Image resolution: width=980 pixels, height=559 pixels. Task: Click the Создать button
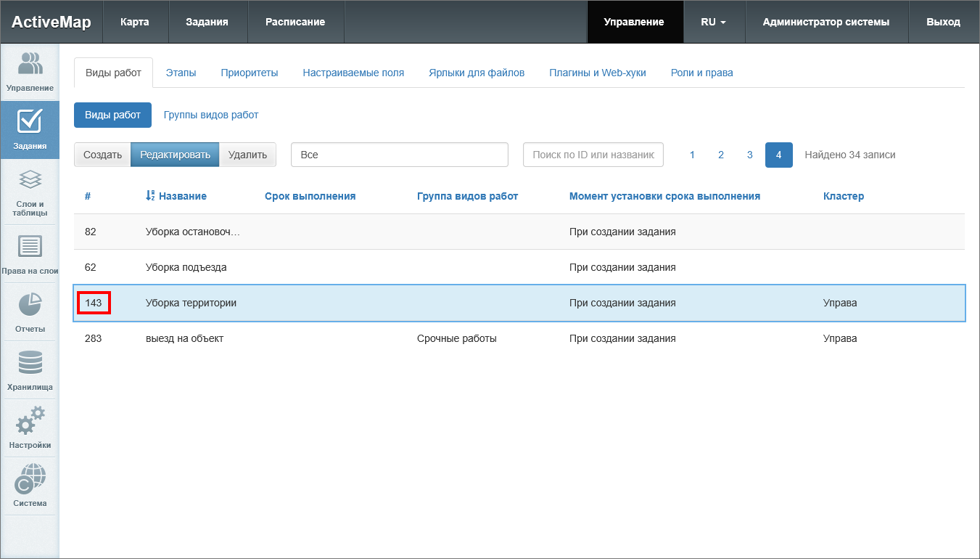pyautogui.click(x=102, y=155)
